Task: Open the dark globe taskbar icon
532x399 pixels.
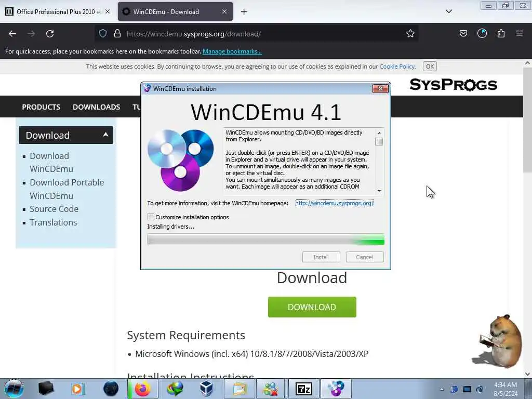Action: [111, 389]
